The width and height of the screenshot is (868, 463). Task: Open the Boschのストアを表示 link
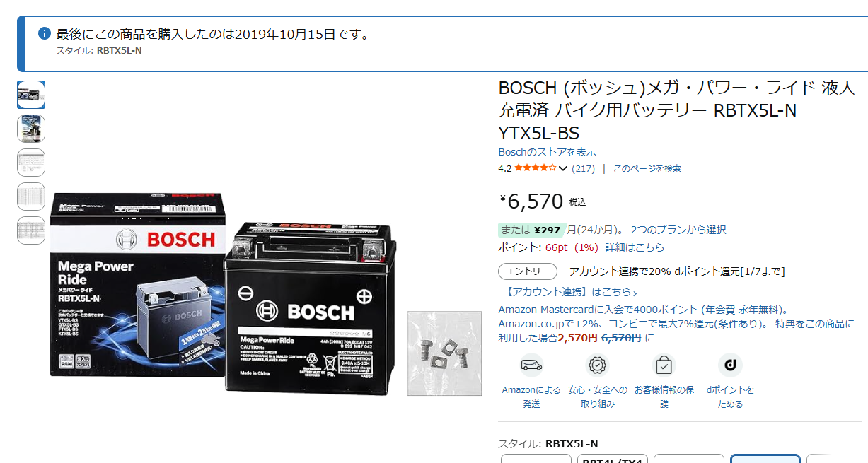pyautogui.click(x=547, y=152)
